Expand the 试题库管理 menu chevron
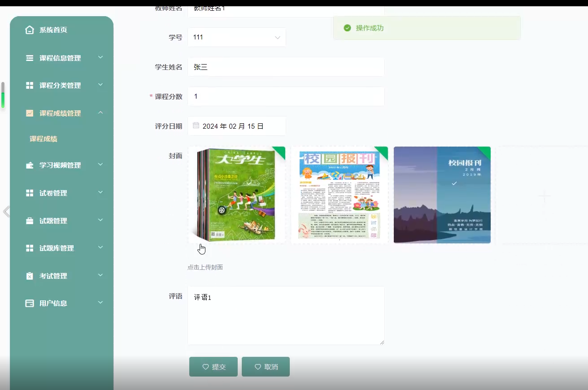 coord(100,248)
